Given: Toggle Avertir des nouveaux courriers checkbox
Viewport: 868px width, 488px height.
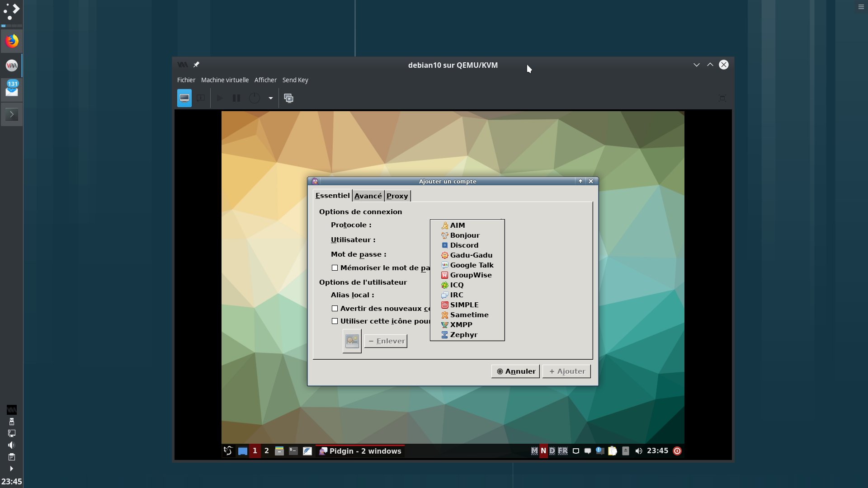Looking at the screenshot, I should click(x=335, y=309).
